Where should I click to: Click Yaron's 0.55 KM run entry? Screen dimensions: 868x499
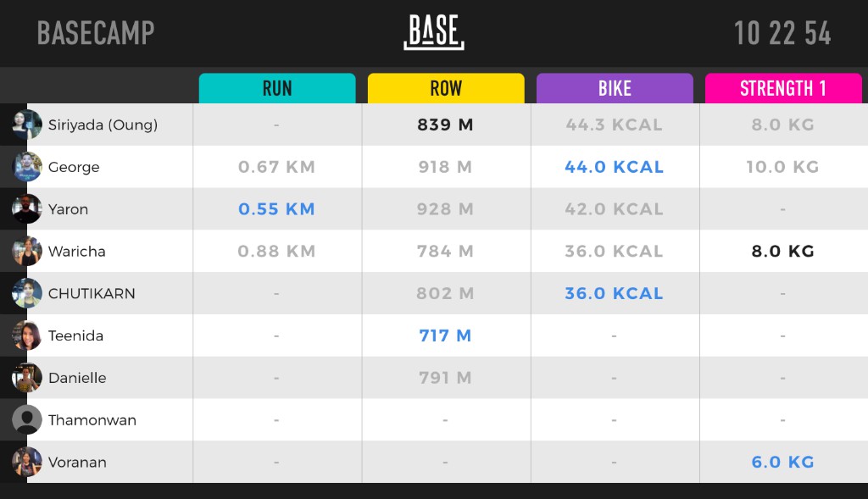277,208
